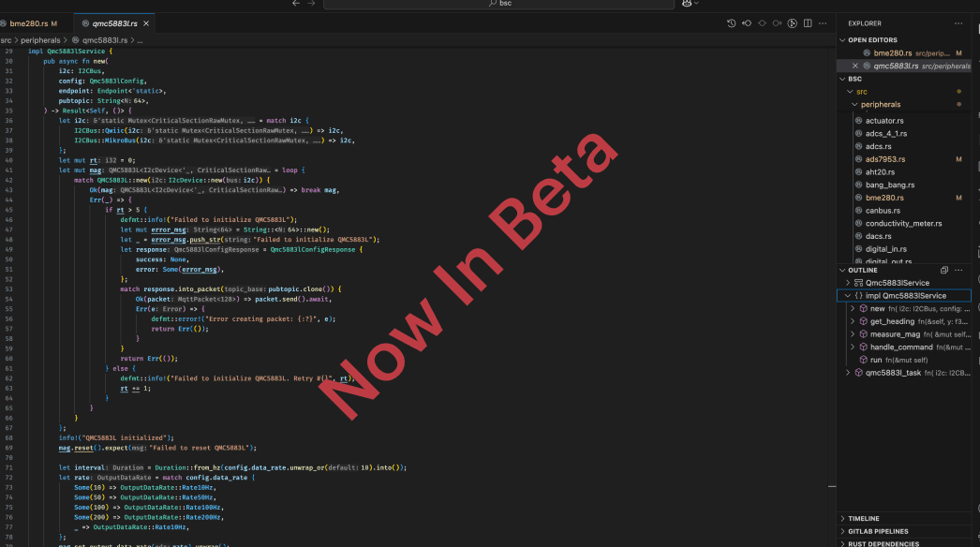Open the editor More Actions ellipsis
Viewport: 980px width, 547px height.
(x=823, y=23)
